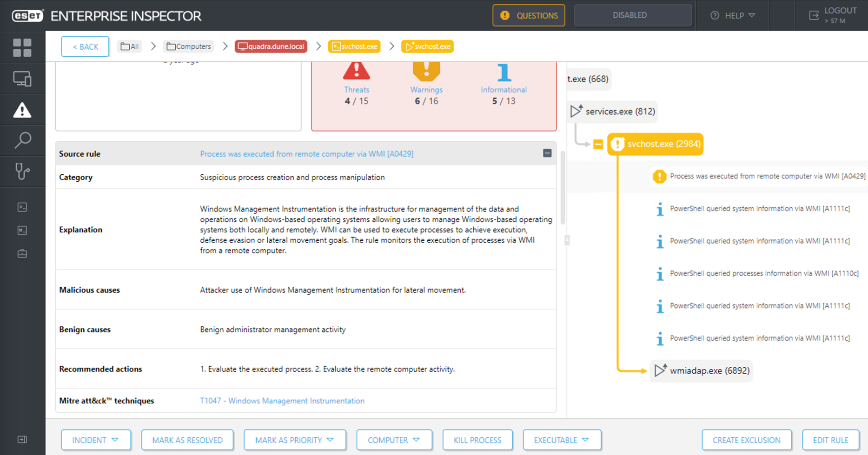The height and width of the screenshot is (455, 868).
Task: Click the services.exe process icon in tree
Action: [576, 111]
